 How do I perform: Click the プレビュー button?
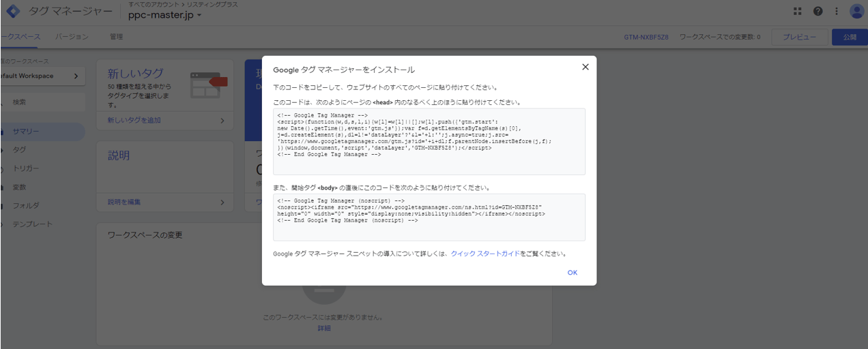[x=799, y=37]
